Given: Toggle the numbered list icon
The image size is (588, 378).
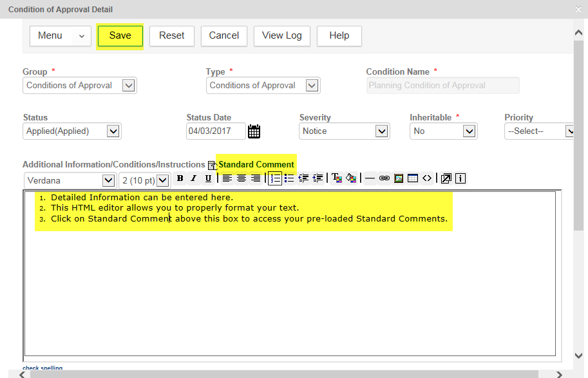Looking at the screenshot, I should (x=275, y=178).
